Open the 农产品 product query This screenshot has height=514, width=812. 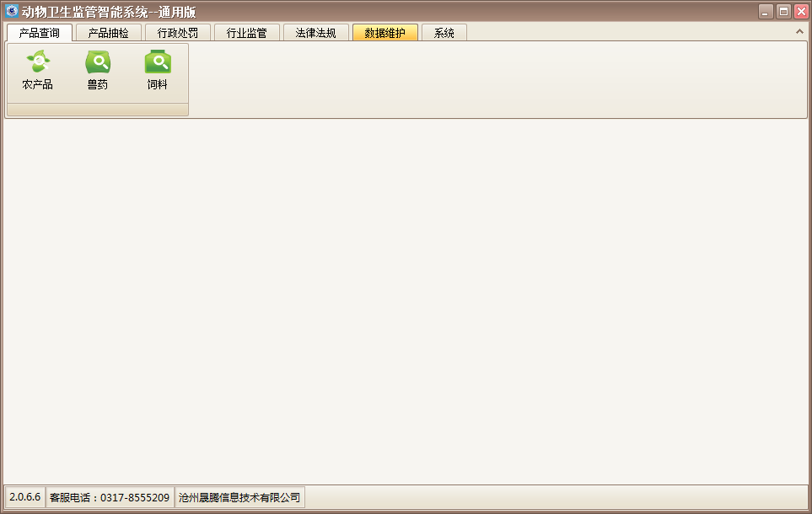coord(38,71)
